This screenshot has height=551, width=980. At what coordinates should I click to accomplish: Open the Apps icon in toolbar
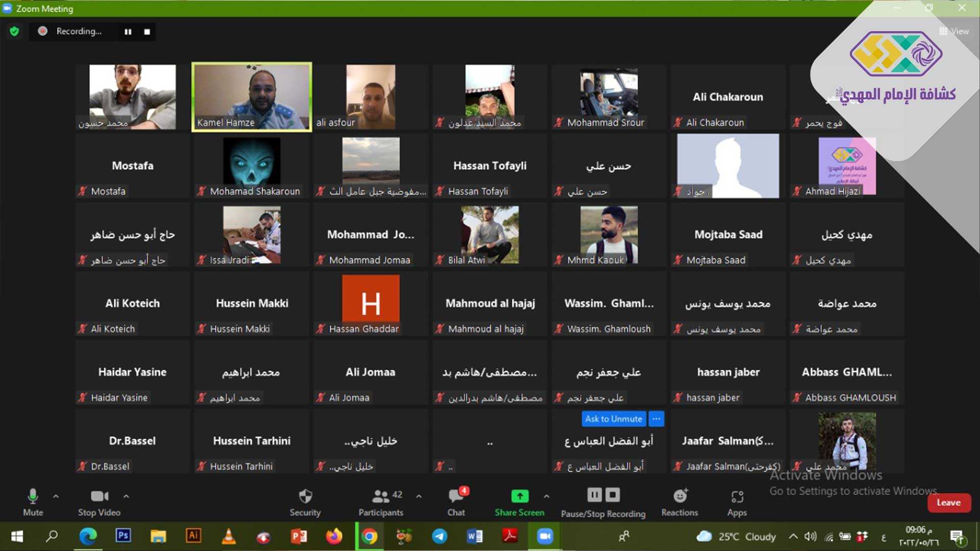pos(737,496)
